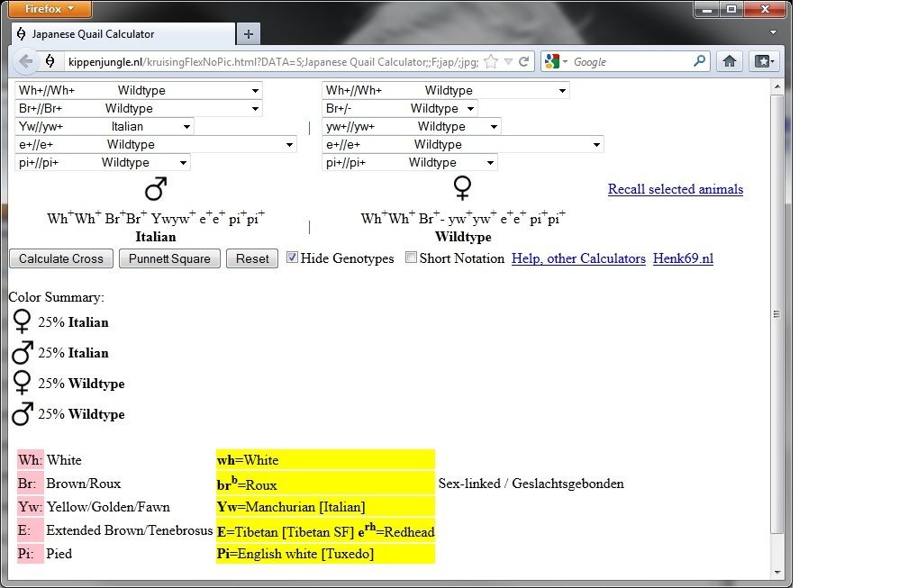This screenshot has height=588, width=908.
Task: Open male pi+//pi+ Wildtype dropdown
Action: coord(103,162)
